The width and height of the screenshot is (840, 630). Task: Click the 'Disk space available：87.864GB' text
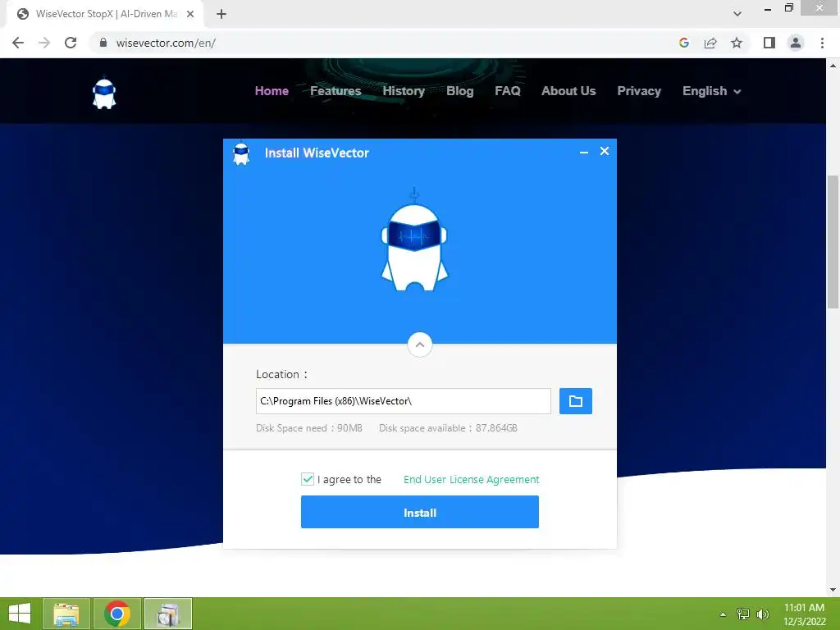coord(448,428)
